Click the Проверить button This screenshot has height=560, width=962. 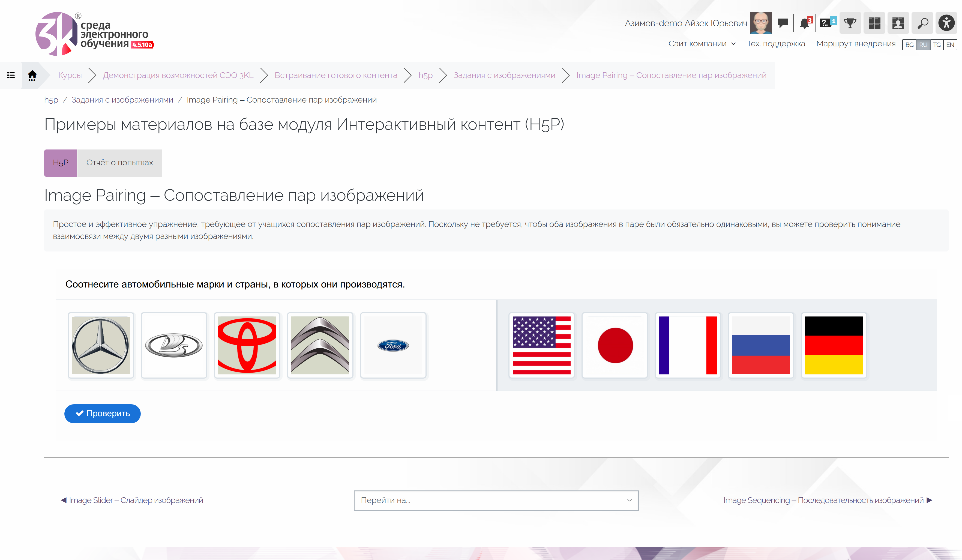(x=102, y=414)
